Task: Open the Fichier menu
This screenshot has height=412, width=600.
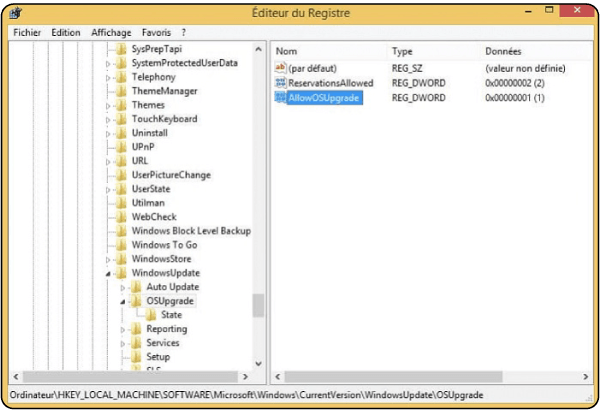Action: pos(27,33)
